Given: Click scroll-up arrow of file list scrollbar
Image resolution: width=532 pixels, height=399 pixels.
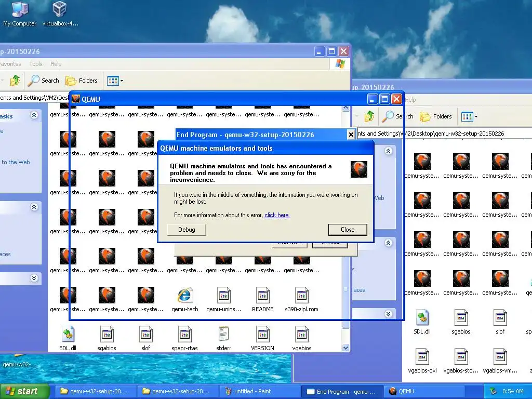Looking at the screenshot, I should [345, 108].
